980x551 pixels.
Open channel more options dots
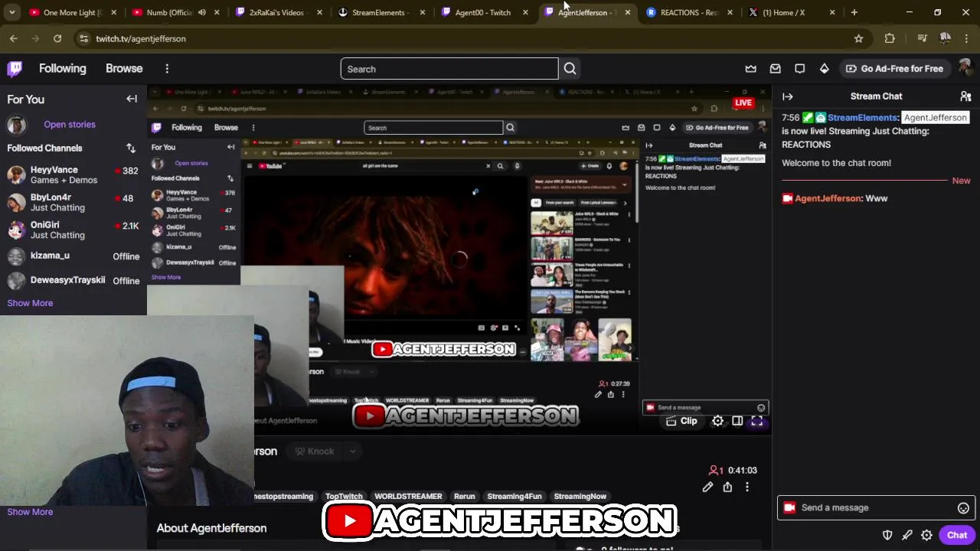coord(747,487)
